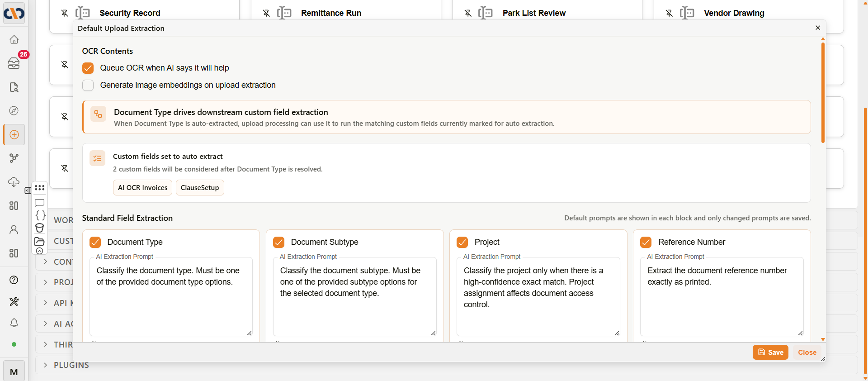Open the M user avatar
The image size is (868, 381).
(14, 371)
